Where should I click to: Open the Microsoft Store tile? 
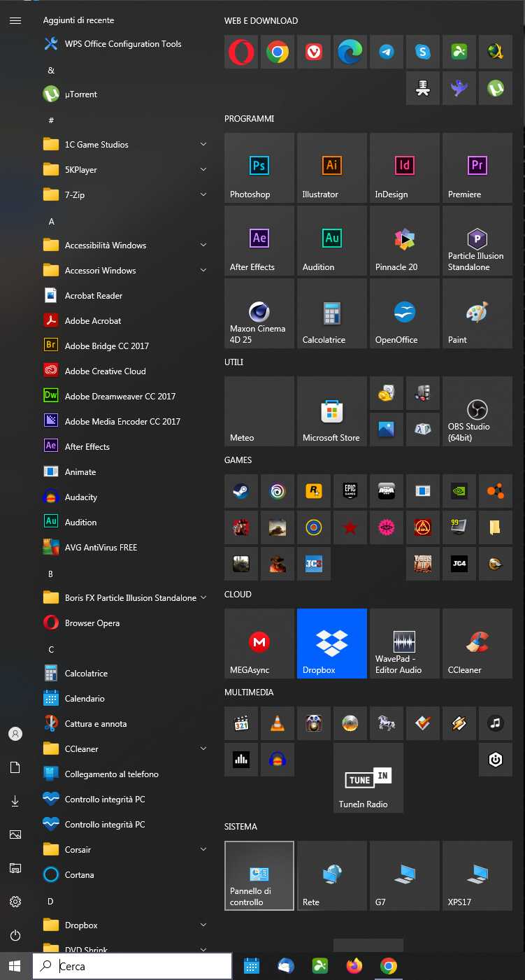click(x=332, y=411)
